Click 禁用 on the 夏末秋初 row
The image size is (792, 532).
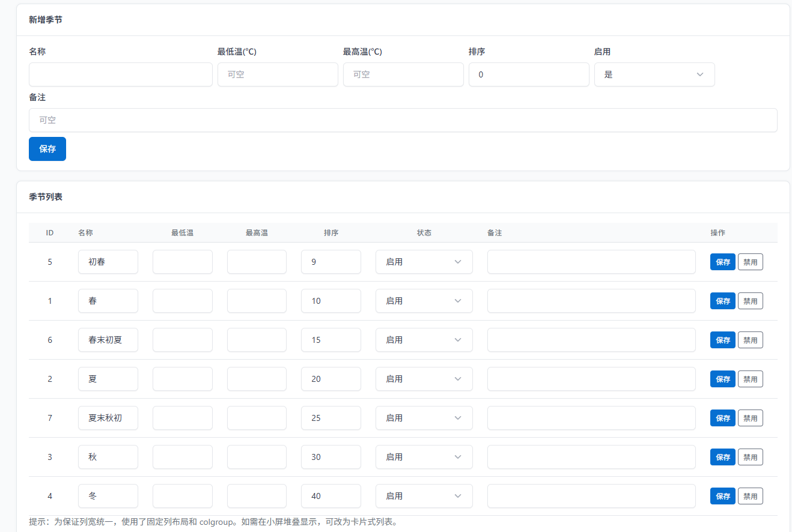pyautogui.click(x=750, y=418)
